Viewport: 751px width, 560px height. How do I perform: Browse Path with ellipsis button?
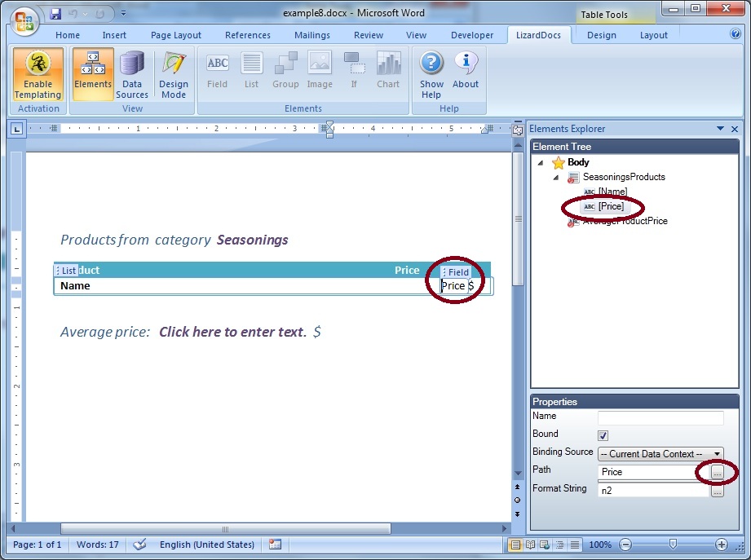717,473
